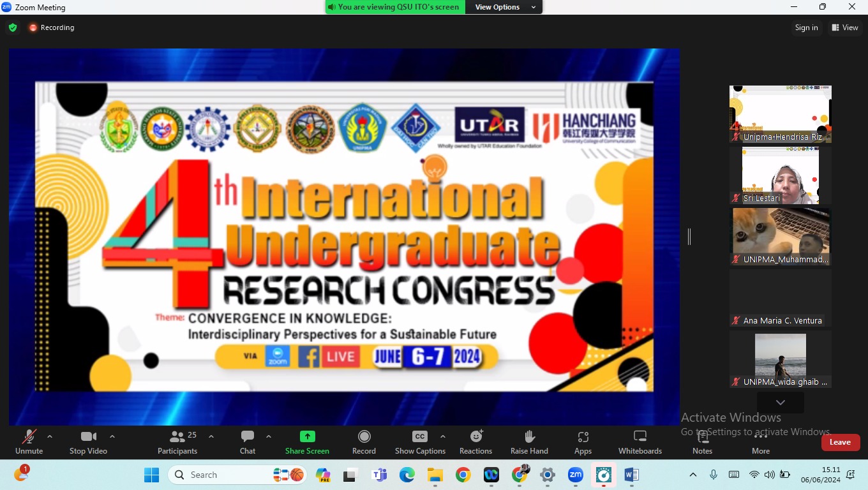
Task: Click the Zoom logo in title bar
Action: pos(6,7)
